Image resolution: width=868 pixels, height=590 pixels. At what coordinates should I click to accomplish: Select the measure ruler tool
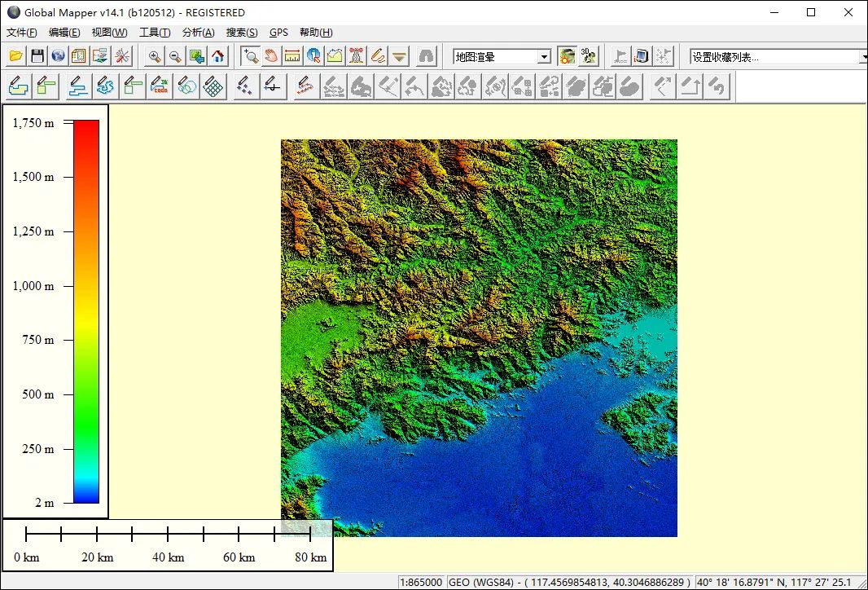pos(292,56)
